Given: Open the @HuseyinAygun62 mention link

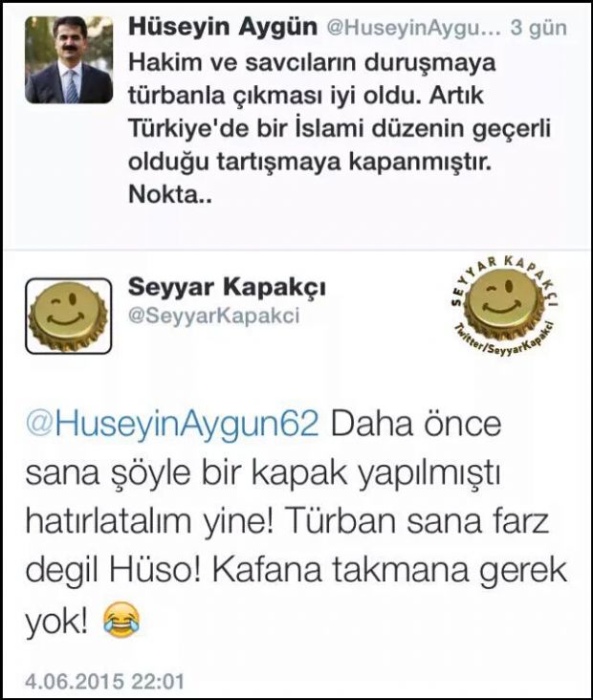Looking at the screenshot, I should (172, 424).
